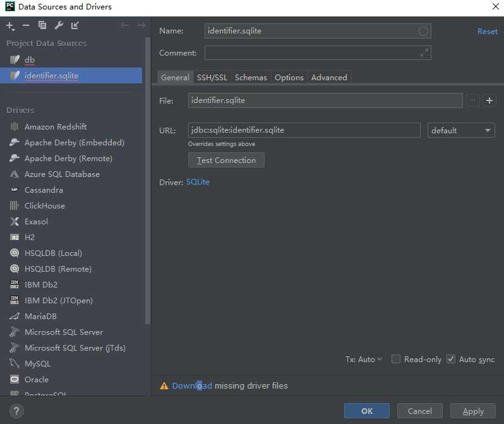Click the color circle in the Name field
504x424 pixels.
tap(423, 31)
